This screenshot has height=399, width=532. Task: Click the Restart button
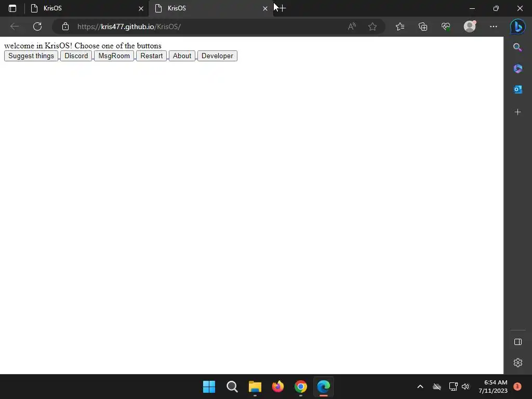pos(152,56)
